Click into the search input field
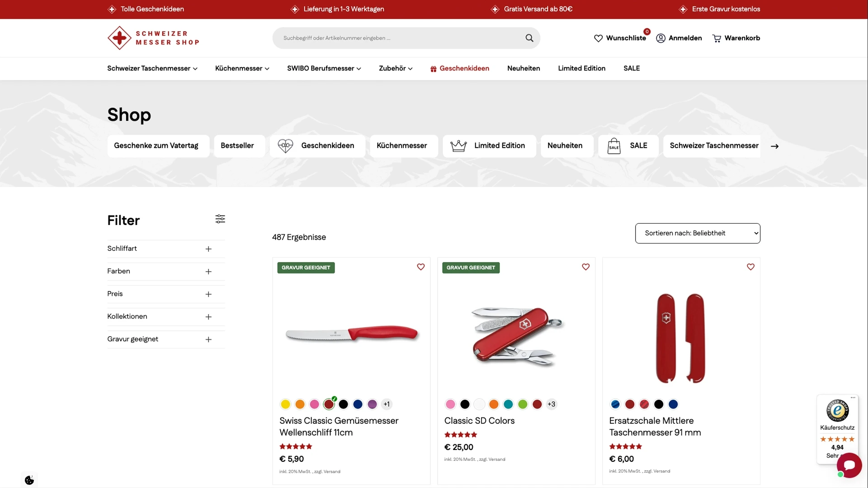The image size is (868, 488). click(398, 38)
